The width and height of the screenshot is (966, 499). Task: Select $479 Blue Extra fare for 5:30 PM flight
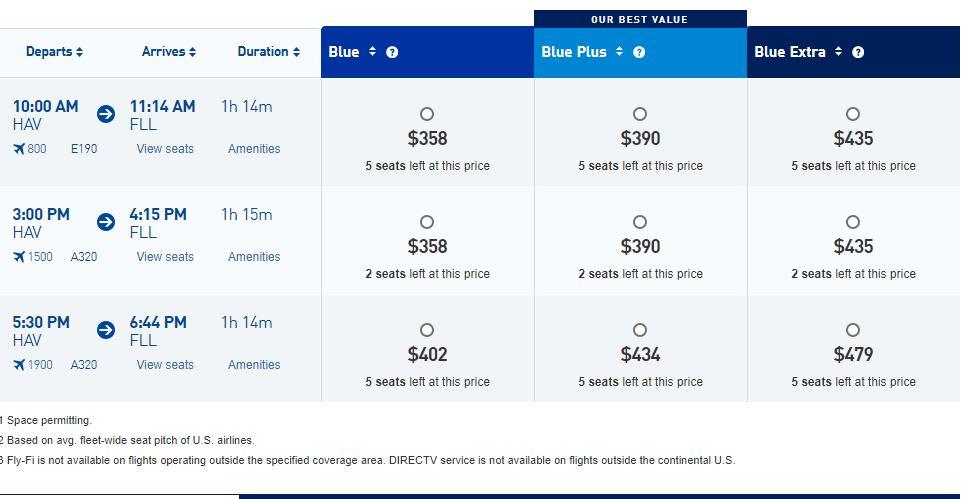[853, 330]
